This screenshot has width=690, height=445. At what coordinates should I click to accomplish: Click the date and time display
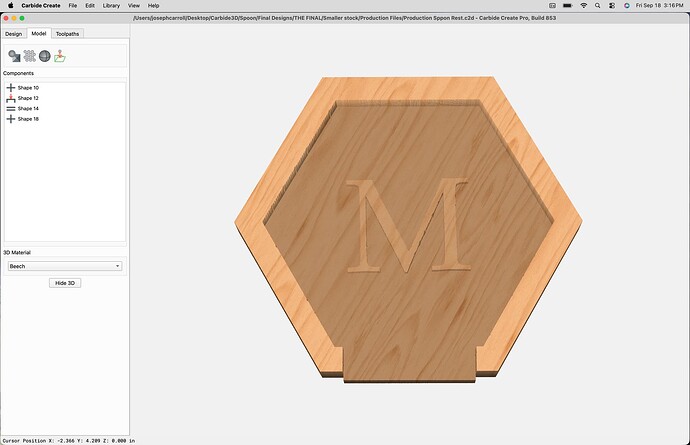click(659, 6)
